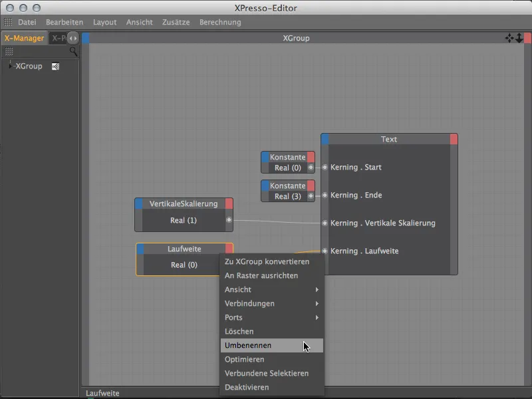
Task: Click red output corner of Text node
Action: [x=454, y=139]
